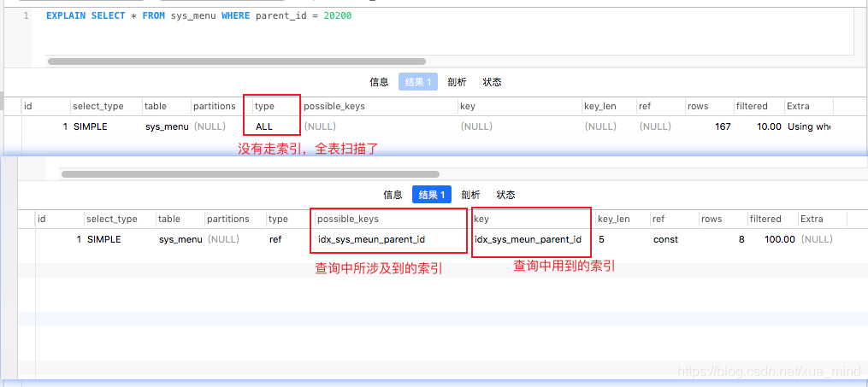Click 'table' column header in upper table
Image resolution: width=868 pixels, height=387 pixels.
(x=155, y=106)
